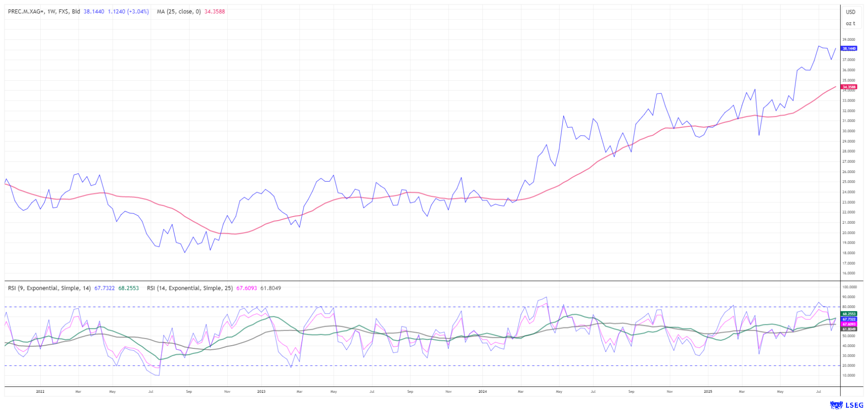Click the blue 38.1440 price tag on axis
The width and height of the screenshot is (868, 410).
point(849,48)
